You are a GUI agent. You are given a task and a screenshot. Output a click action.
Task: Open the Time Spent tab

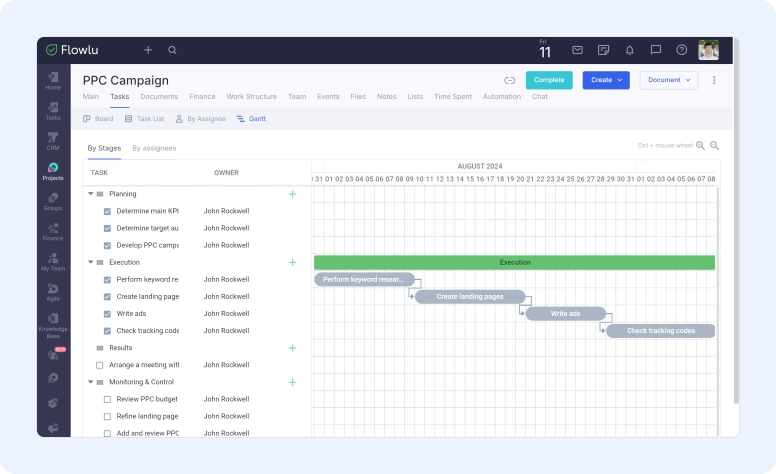tap(453, 96)
